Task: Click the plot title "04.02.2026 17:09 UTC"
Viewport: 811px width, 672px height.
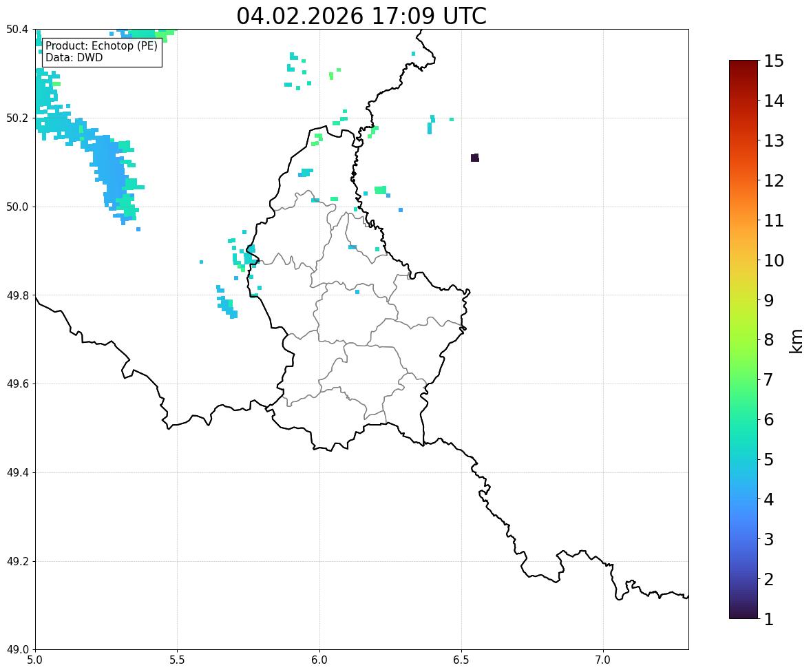Action: [361, 16]
